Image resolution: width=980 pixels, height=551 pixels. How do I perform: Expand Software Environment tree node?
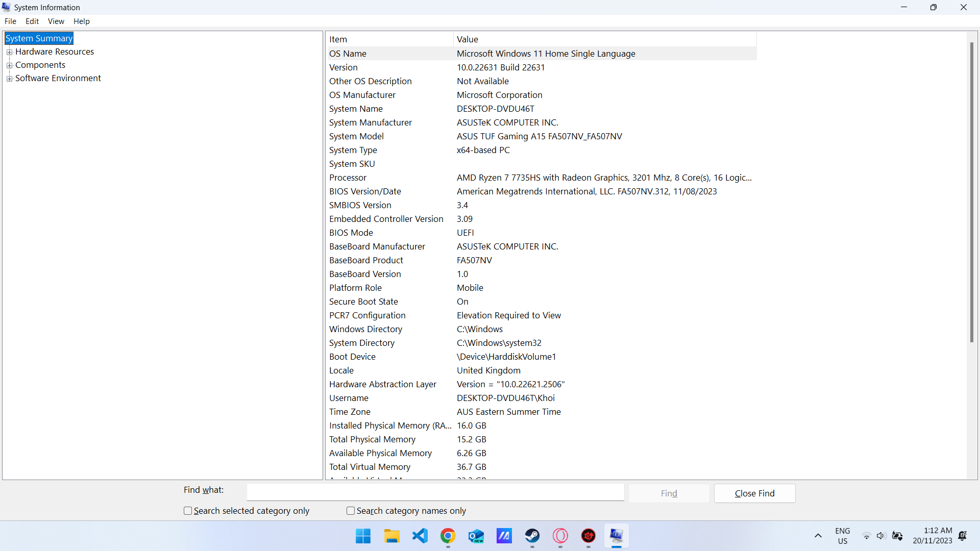[9, 79]
